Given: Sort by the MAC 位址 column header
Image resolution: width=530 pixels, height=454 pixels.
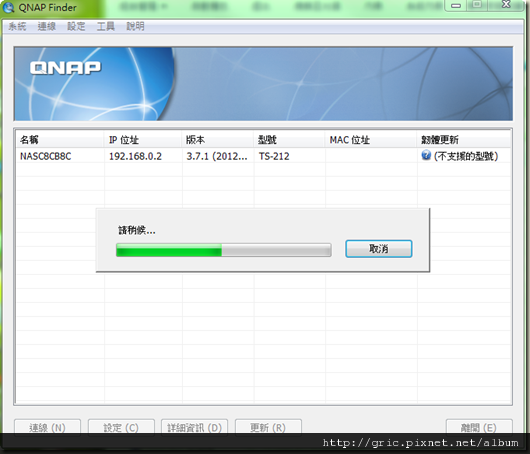Looking at the screenshot, I should (371, 140).
